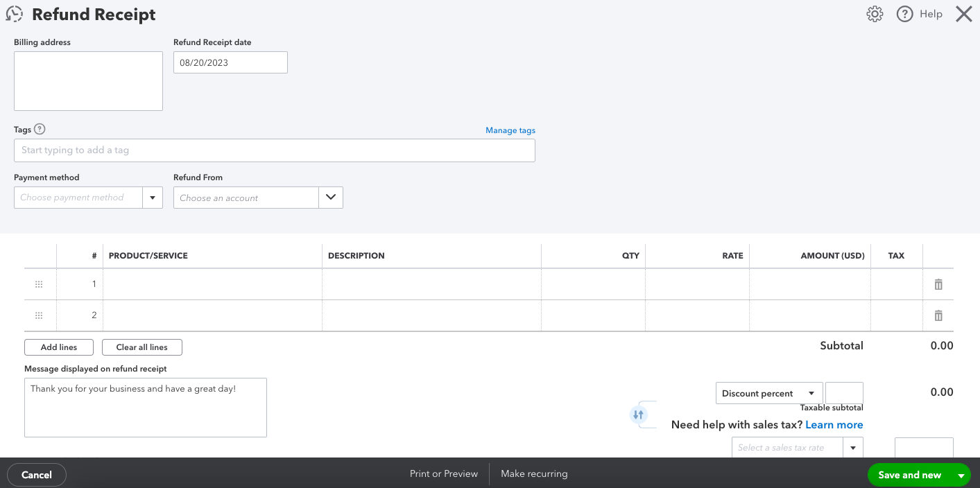
Task: Click the AMOUNT (USD) column header
Action: click(x=832, y=256)
